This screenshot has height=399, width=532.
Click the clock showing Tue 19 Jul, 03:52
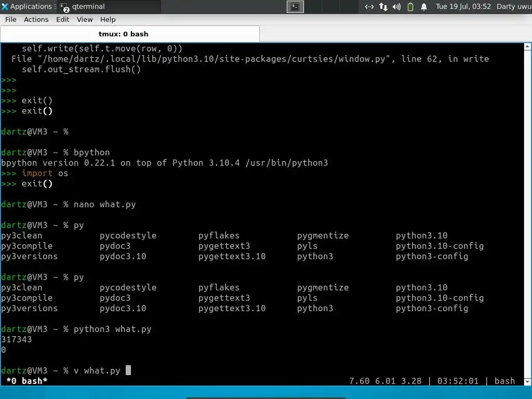coord(463,6)
